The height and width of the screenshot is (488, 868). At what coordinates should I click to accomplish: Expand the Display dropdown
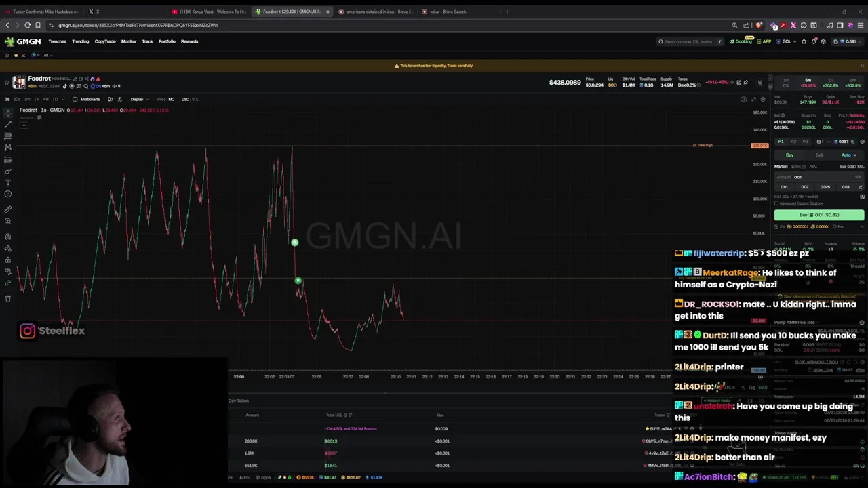[x=138, y=100]
